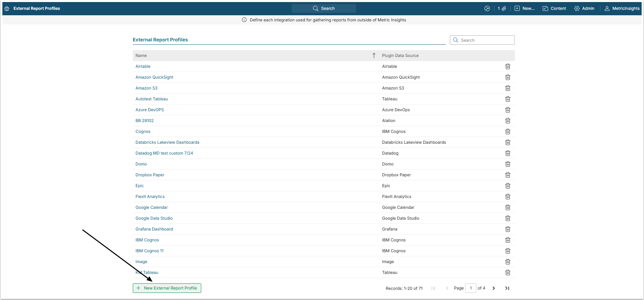Delete the Epic profile
The width and height of the screenshot is (644, 300).
coord(507,186)
